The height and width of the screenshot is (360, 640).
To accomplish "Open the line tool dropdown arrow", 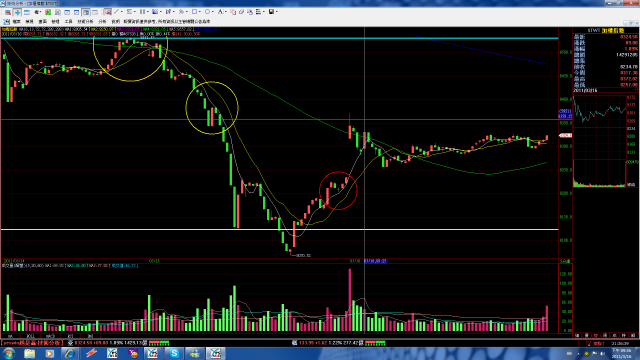I will (x=122, y=12).
